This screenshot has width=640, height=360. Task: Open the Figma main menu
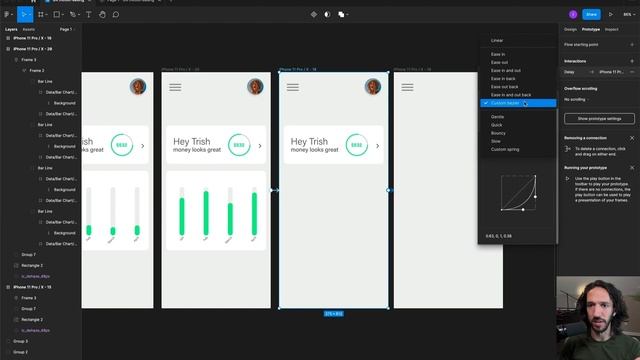pos(7,14)
